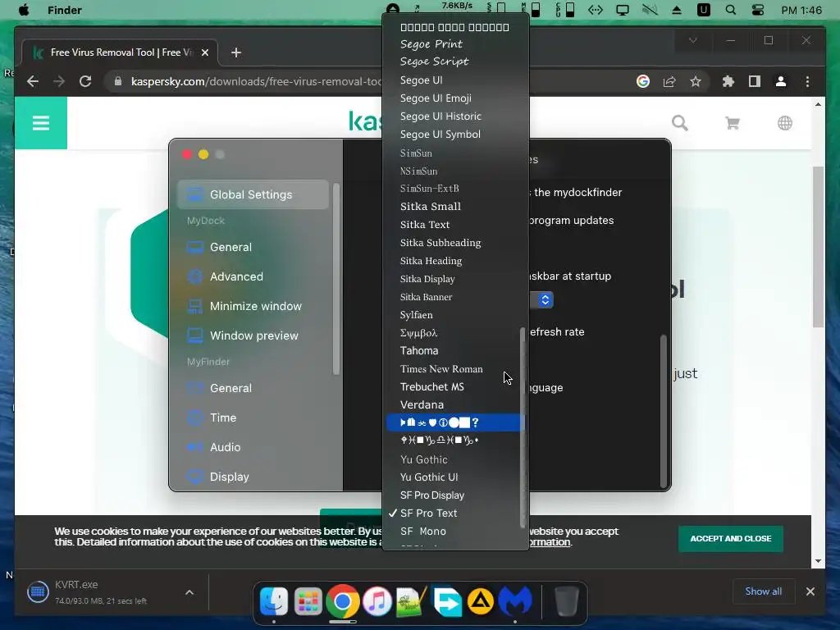This screenshot has height=630, width=840.
Task: Click ACCEPT AND CLOSE cookies button
Action: pyautogui.click(x=731, y=538)
